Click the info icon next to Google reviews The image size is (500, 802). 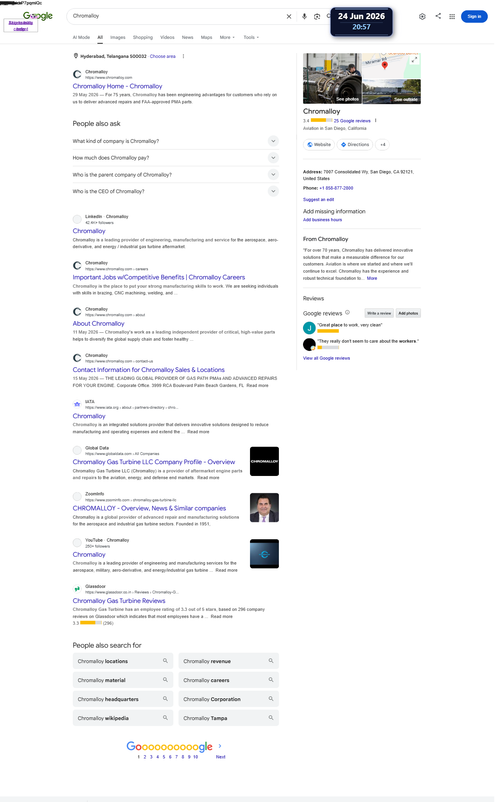(347, 313)
